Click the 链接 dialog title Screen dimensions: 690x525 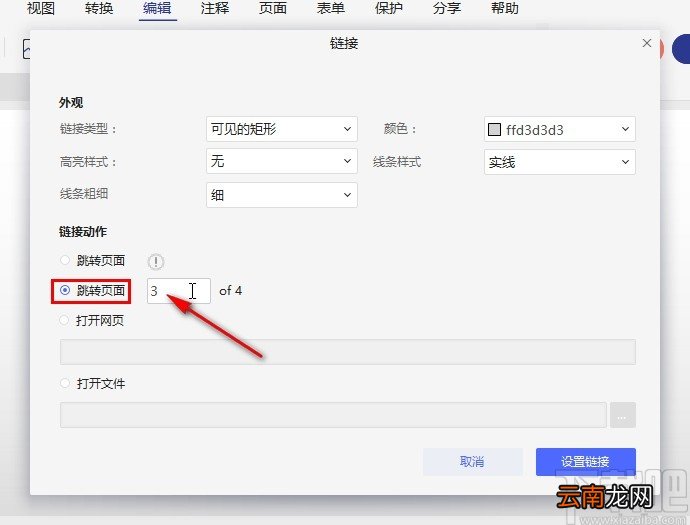(344, 43)
